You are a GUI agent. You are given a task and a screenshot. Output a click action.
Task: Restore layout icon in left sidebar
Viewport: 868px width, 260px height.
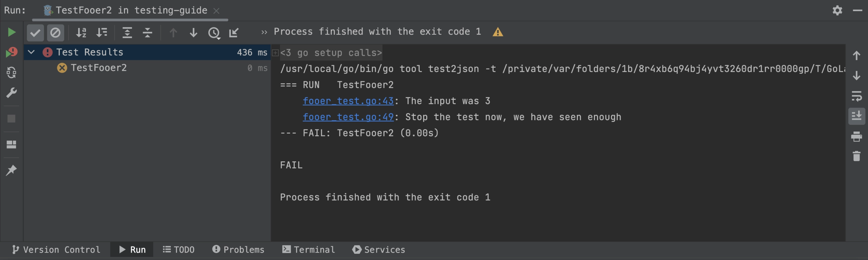11,145
